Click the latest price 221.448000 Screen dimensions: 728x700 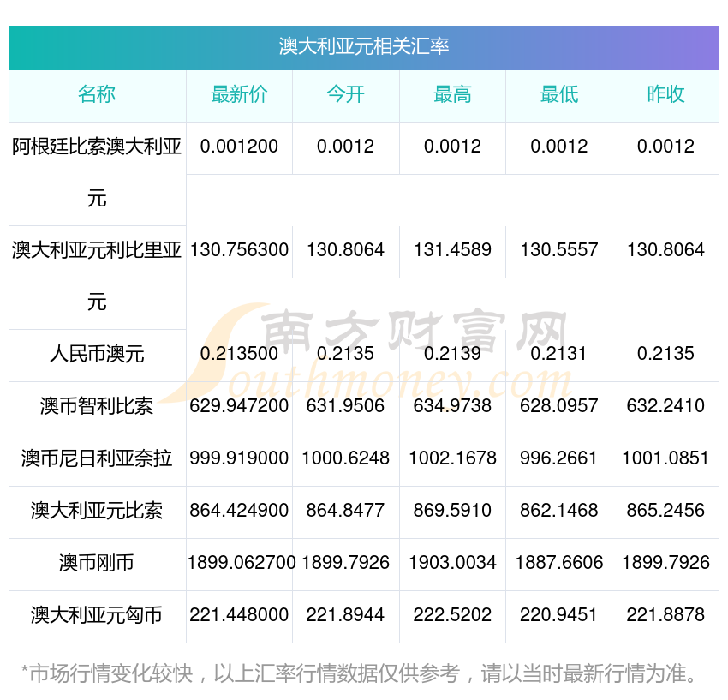tap(239, 614)
